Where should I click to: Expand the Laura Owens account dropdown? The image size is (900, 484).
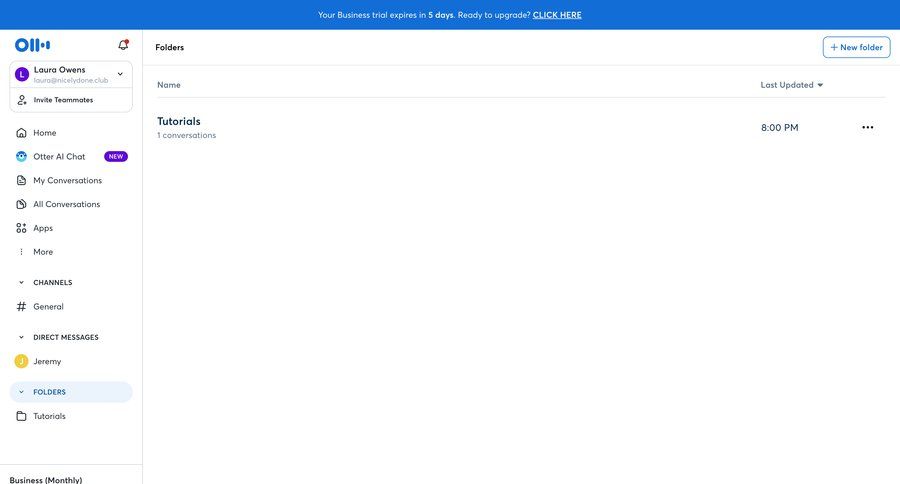coord(120,74)
